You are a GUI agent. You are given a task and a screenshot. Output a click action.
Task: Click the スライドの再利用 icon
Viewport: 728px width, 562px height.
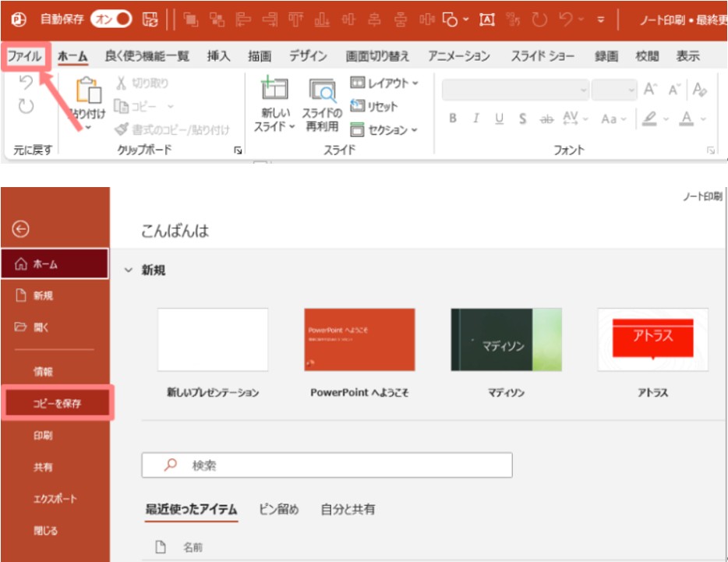point(321,91)
